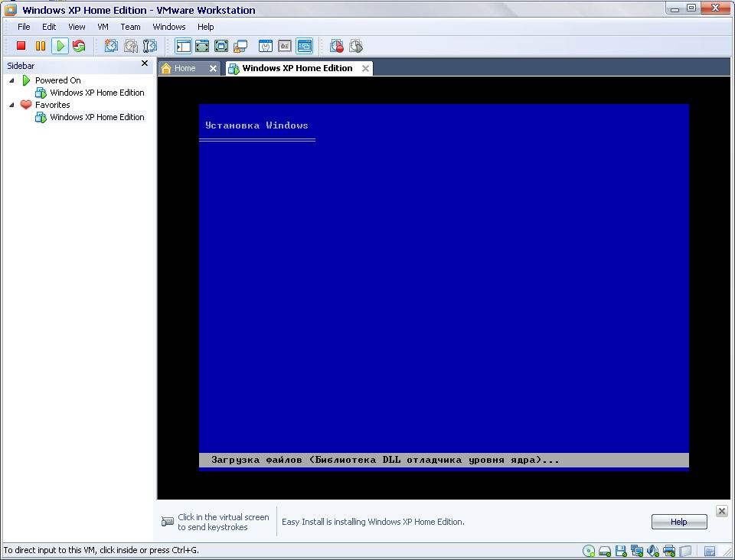Screen dimensions: 735x560
Task: Click the Unity mode toolbar icon
Action: 240,46
